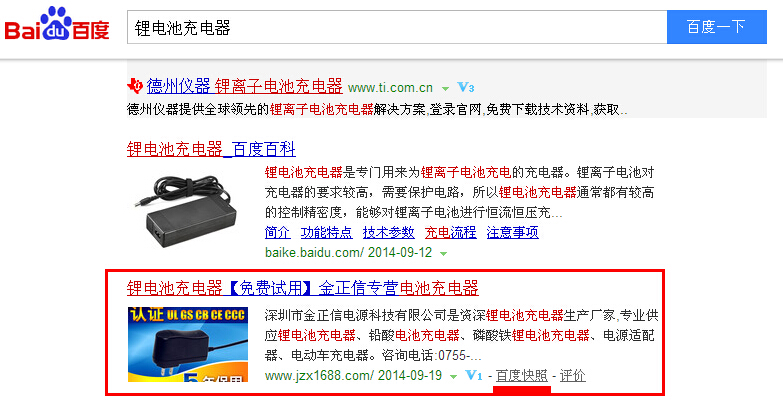The height and width of the screenshot is (401, 783).
Task: Open the 德州仪器 锂离子电池充电器 result
Action: click(x=245, y=86)
